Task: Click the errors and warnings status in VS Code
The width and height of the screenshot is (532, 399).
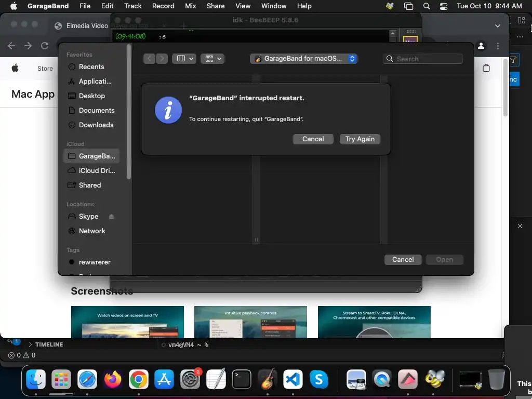Action: (22, 355)
